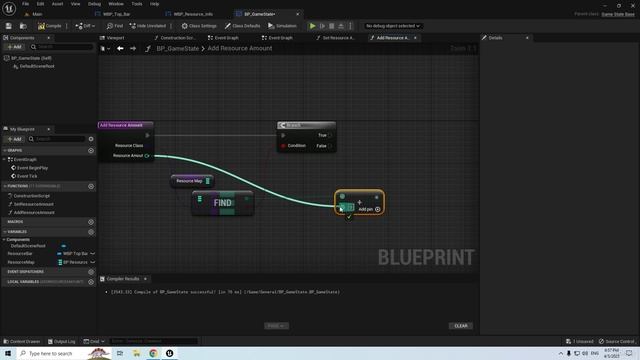The height and width of the screenshot is (360, 640).
Task: Click the Components search field
Action: coord(62,47)
